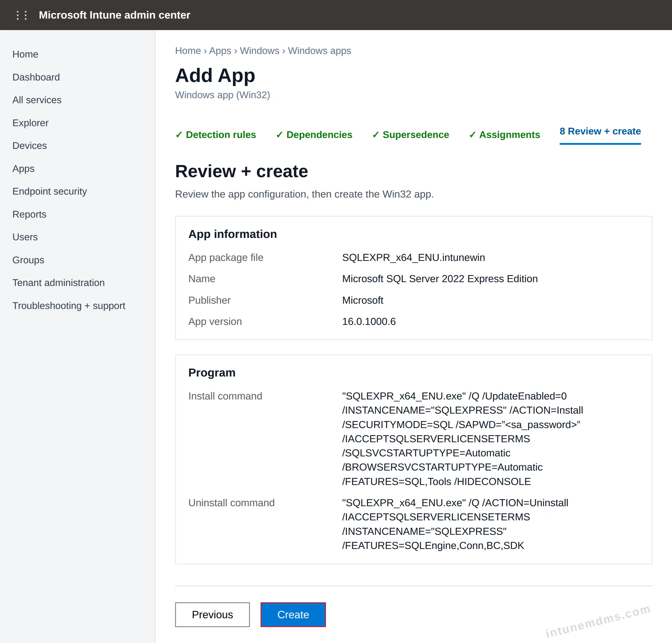Click the Previous button
The width and height of the screenshot is (672, 643).
pyautogui.click(x=213, y=615)
